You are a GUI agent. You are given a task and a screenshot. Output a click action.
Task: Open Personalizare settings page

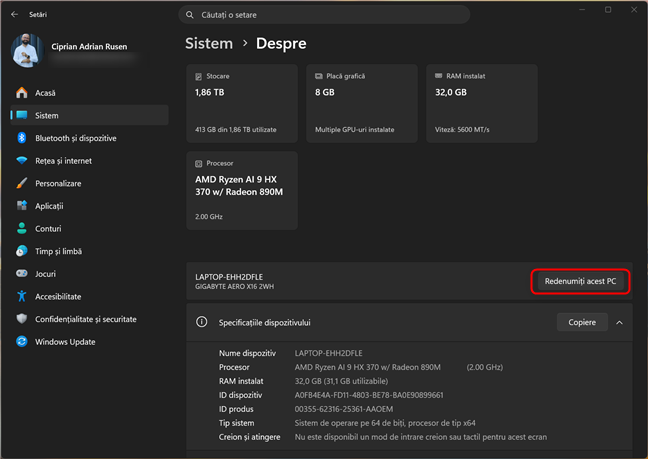tap(89, 183)
